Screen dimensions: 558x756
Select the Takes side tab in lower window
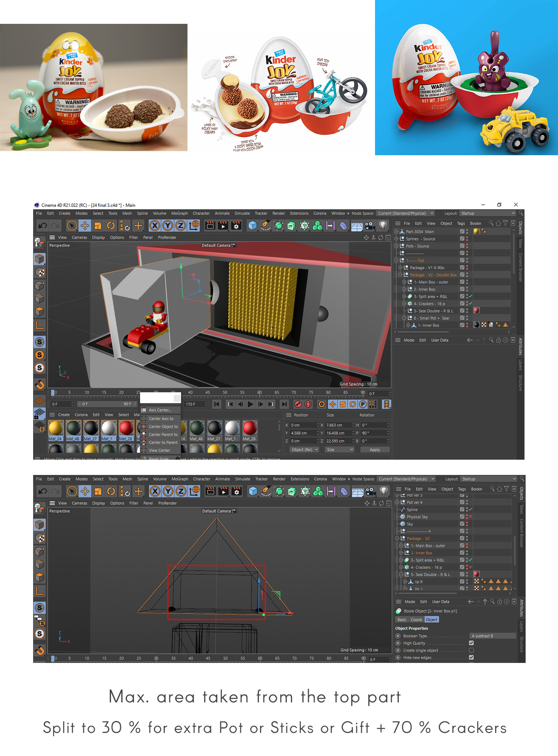(522, 509)
